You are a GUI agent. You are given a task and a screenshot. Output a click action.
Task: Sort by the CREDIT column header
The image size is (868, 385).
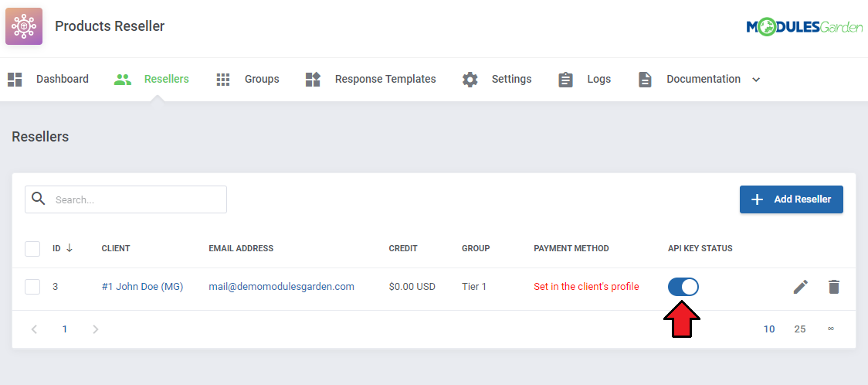(403, 248)
